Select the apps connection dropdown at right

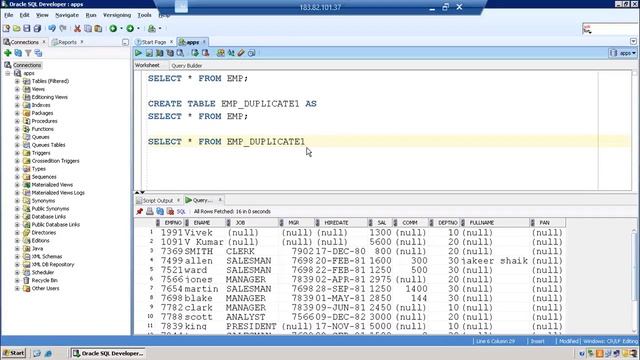[623, 53]
